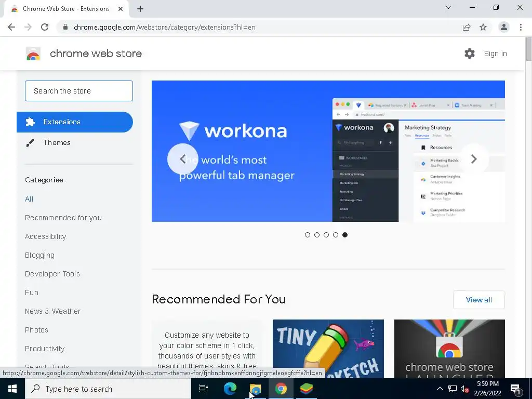Show next carousel slide

[x=474, y=159]
